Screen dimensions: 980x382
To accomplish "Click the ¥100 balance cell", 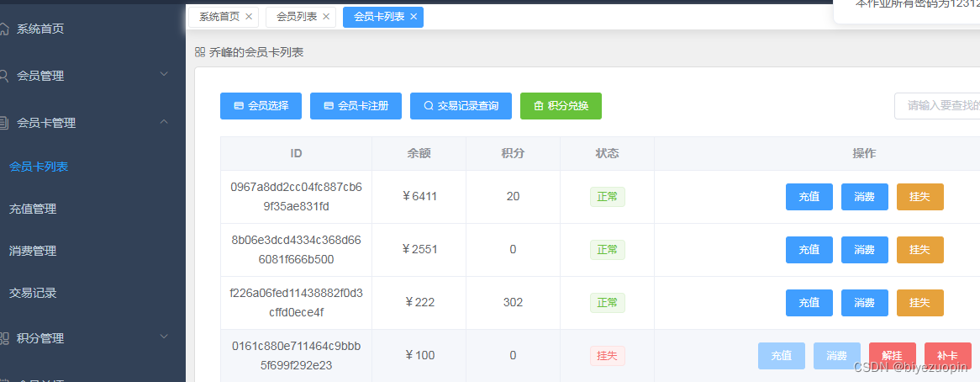I will (x=419, y=356).
